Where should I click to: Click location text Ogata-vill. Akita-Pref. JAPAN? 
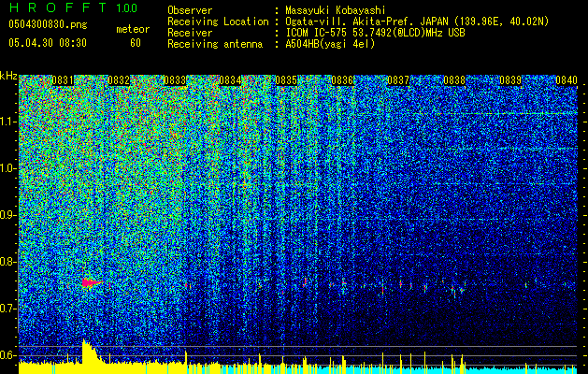(366, 22)
